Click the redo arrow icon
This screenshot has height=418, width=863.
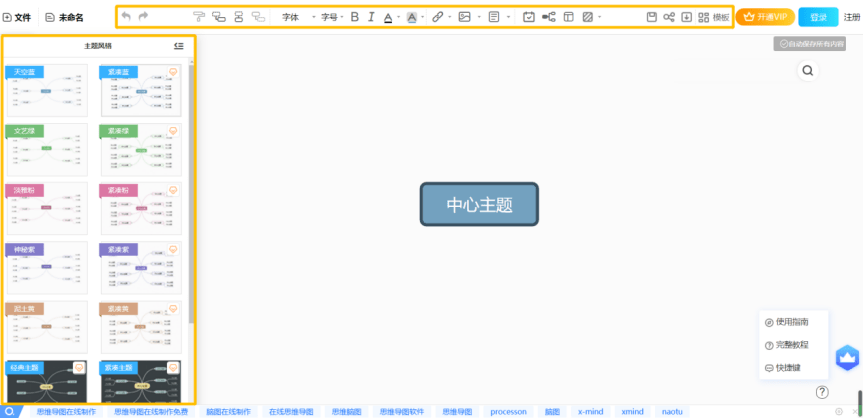pyautogui.click(x=143, y=17)
